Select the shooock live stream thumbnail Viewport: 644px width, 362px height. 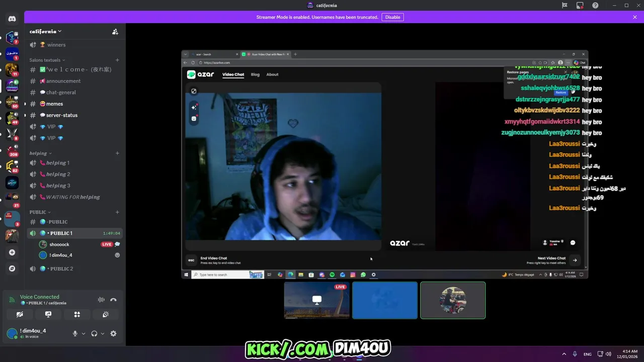[317, 300]
